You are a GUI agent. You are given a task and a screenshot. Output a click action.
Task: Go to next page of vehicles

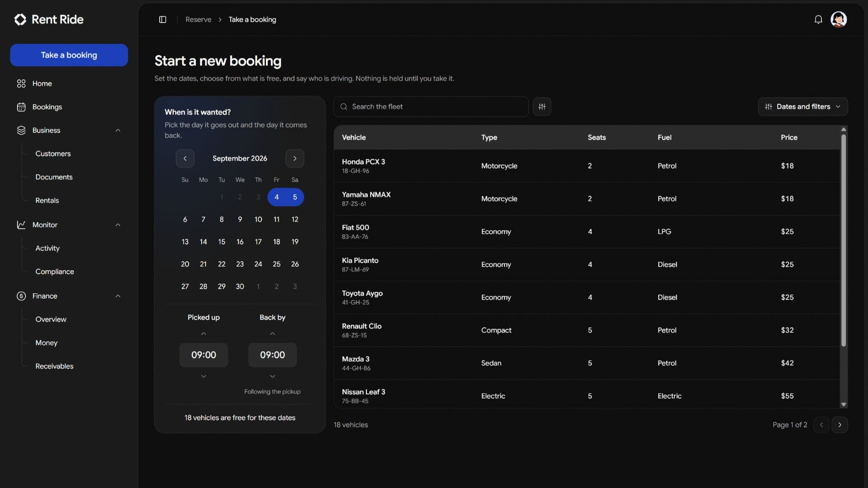pyautogui.click(x=840, y=425)
